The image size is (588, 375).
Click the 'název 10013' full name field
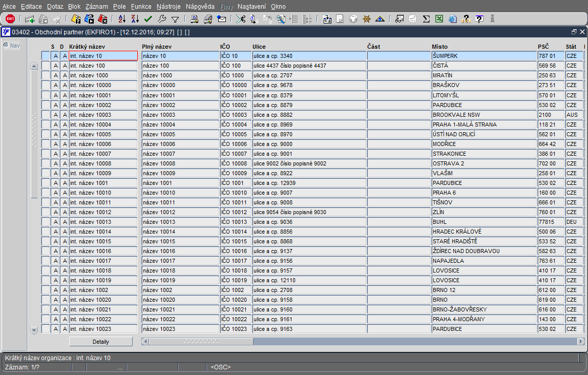[180, 222]
